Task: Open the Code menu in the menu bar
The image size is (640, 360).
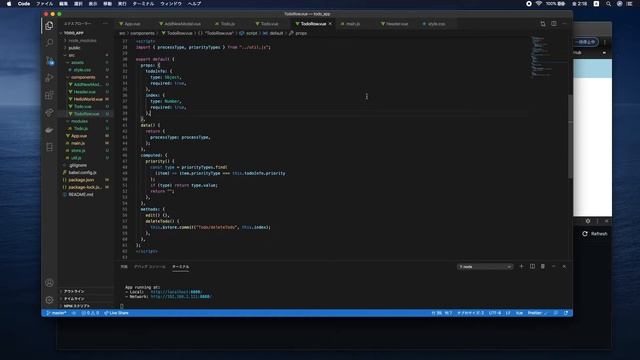Action: pyautogui.click(x=24, y=4)
